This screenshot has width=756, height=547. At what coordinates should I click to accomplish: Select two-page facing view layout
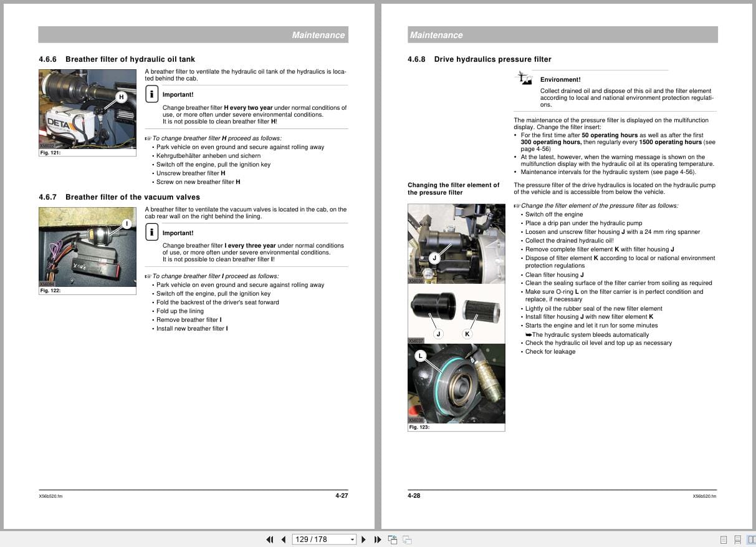point(750,540)
